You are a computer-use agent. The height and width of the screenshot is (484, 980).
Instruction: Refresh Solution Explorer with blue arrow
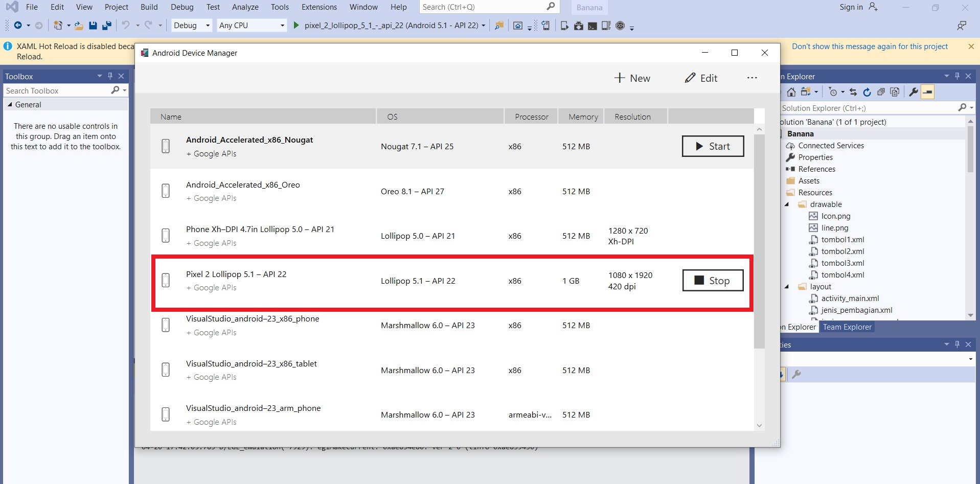(867, 92)
